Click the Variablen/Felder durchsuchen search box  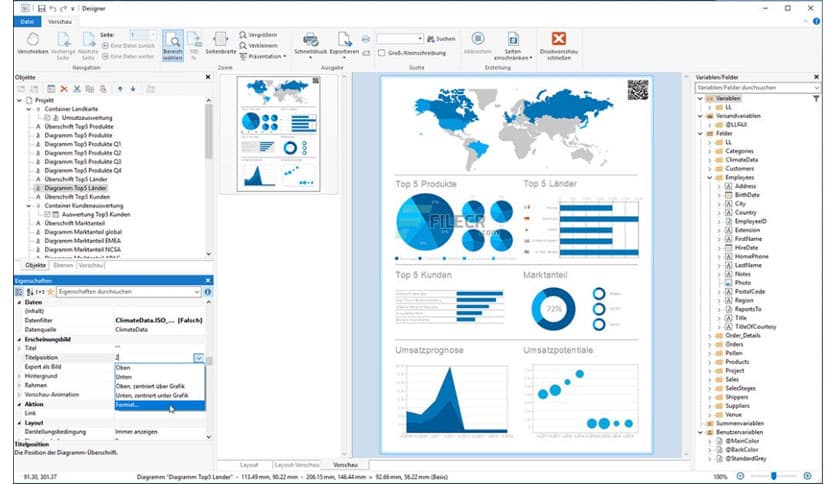click(x=756, y=87)
